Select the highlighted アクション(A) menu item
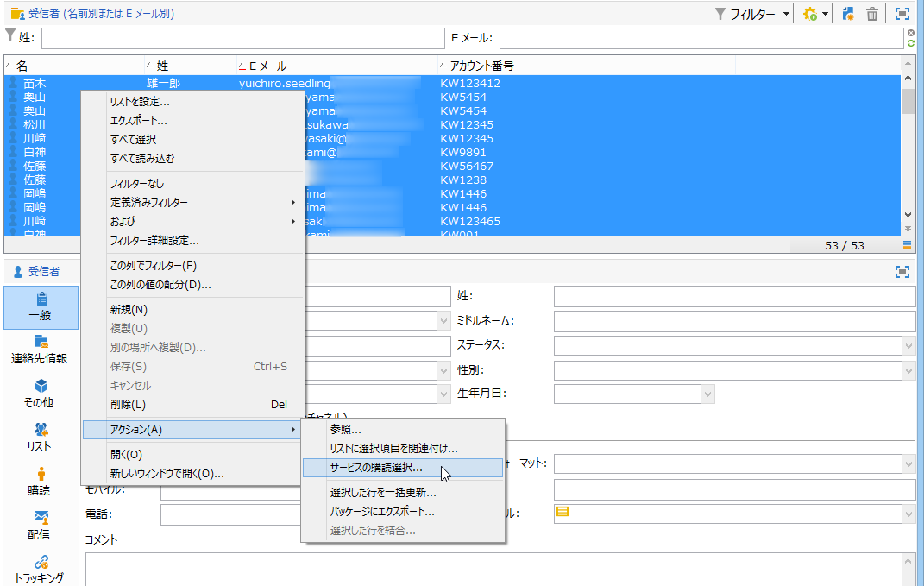Viewport: 924px width, 586px height. point(192,430)
